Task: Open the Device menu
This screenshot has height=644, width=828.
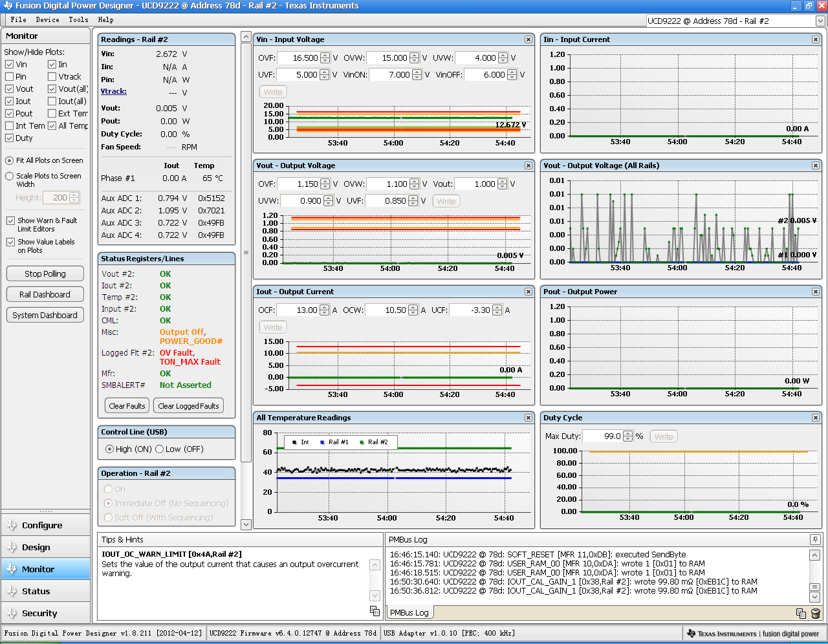Action: pyautogui.click(x=47, y=20)
